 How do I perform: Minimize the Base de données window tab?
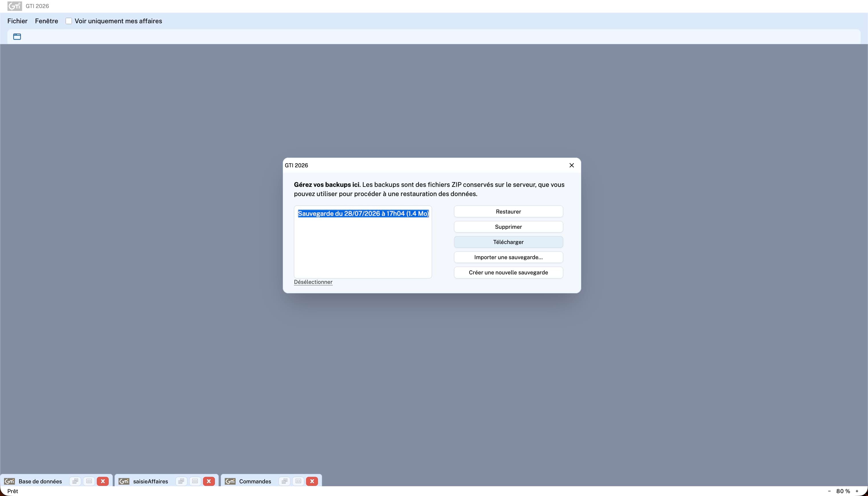pyautogui.click(x=89, y=481)
